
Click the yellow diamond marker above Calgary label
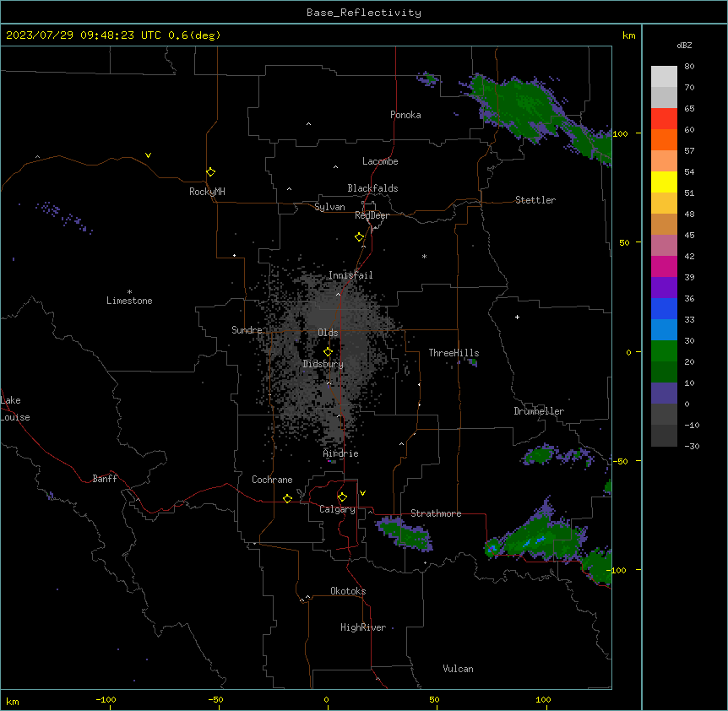click(342, 497)
